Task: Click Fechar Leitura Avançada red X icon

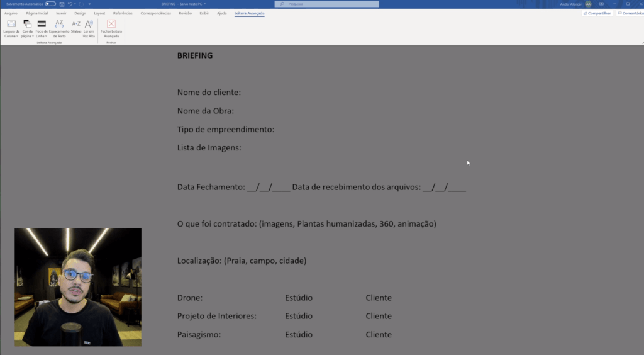Action: (x=111, y=24)
